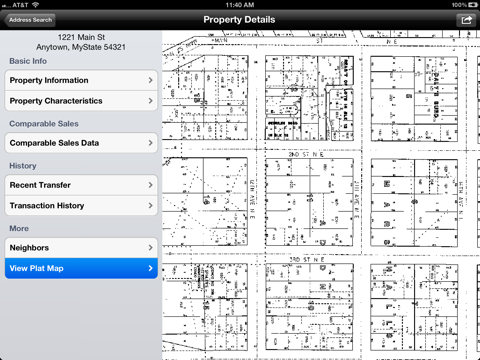Click chevron beside View Plat Map
The image size is (480, 360).
[150, 268]
